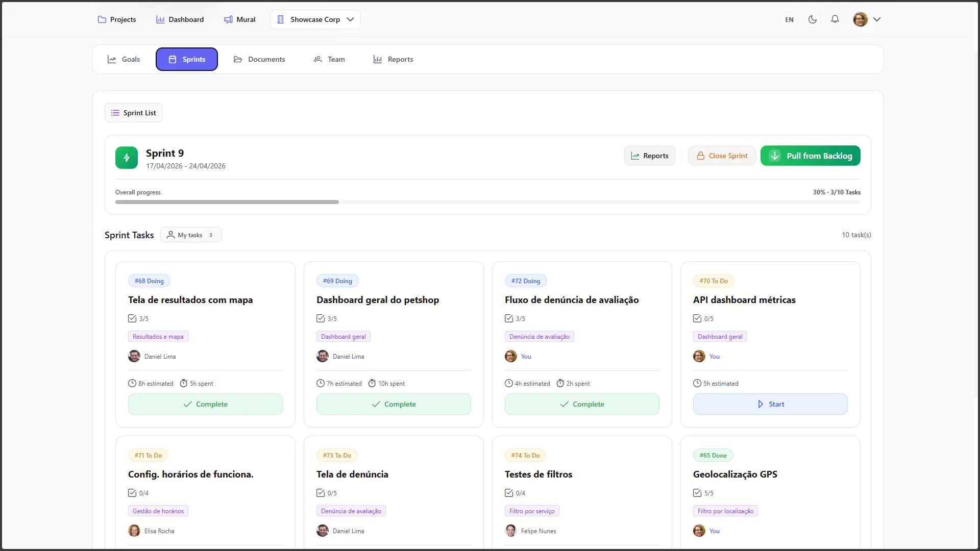Click the overall progress bar
The width and height of the screenshot is (980, 551).
point(488,202)
